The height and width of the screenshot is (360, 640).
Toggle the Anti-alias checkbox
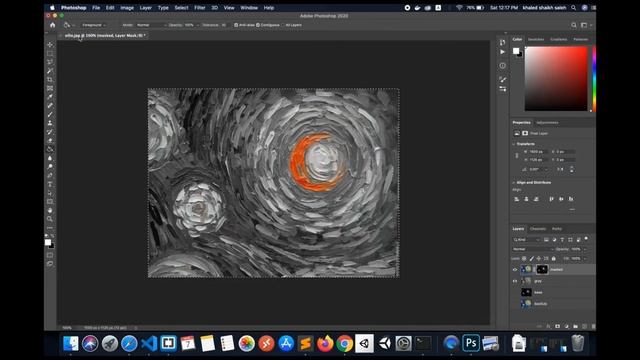(x=236, y=25)
